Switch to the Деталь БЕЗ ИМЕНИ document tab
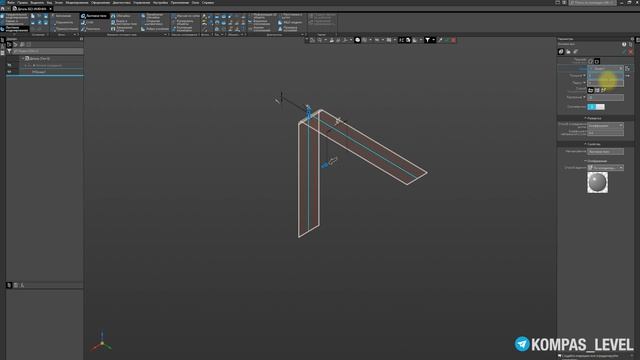This screenshot has width=640, height=360. 32,9
